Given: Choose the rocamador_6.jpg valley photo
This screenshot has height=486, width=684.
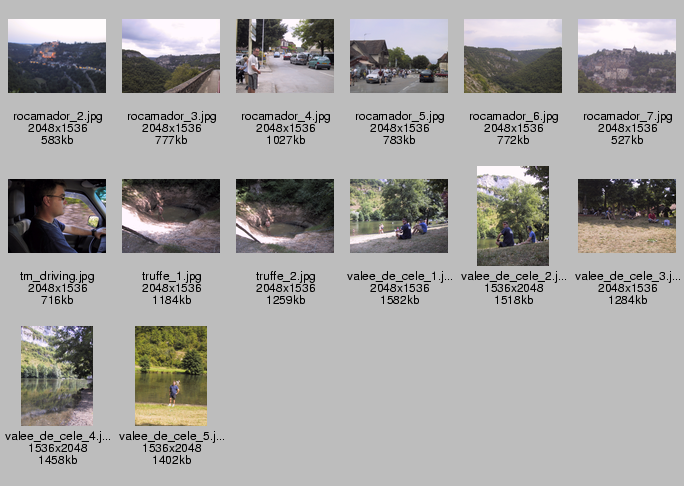Looking at the screenshot, I should pos(513,56).
